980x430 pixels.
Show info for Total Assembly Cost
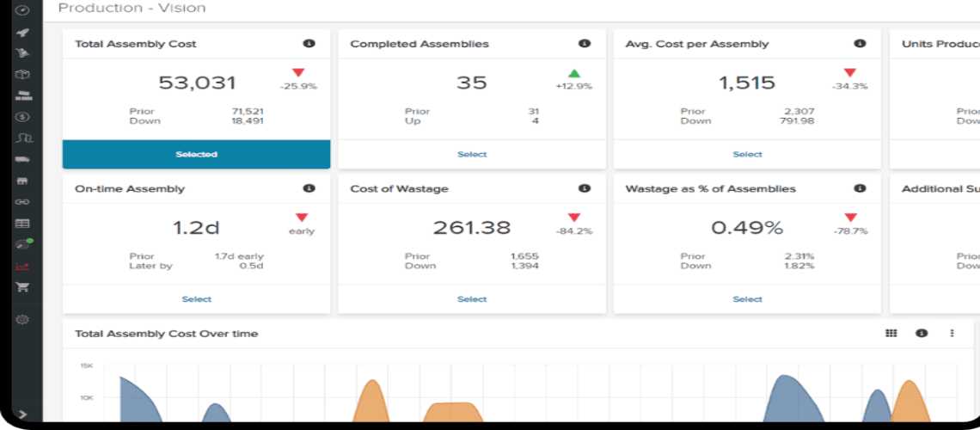tap(309, 44)
